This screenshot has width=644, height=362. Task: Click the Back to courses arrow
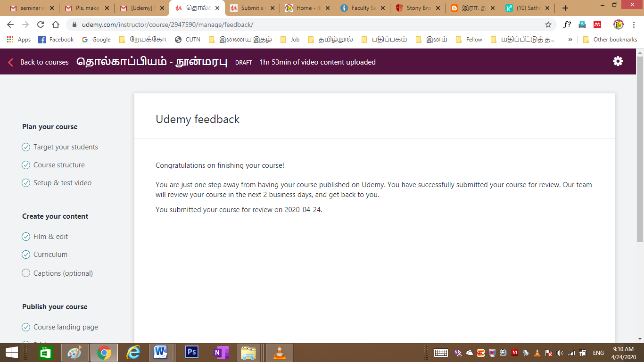11,62
